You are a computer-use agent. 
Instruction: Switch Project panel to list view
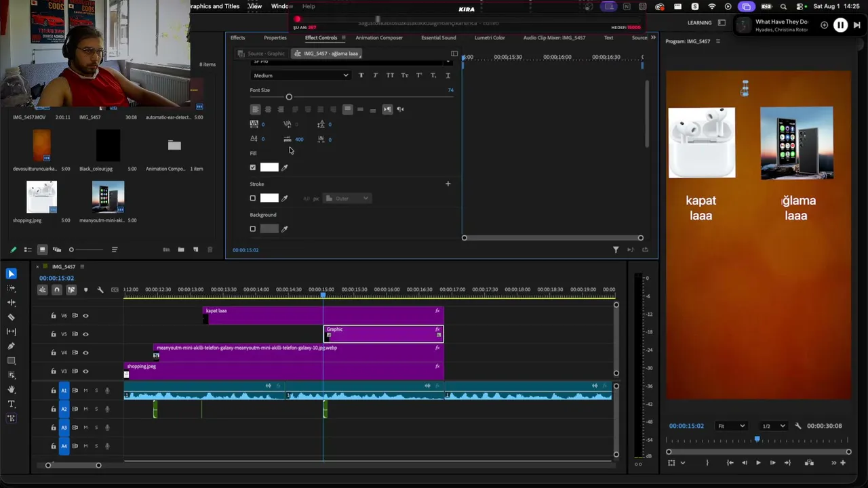click(x=28, y=250)
